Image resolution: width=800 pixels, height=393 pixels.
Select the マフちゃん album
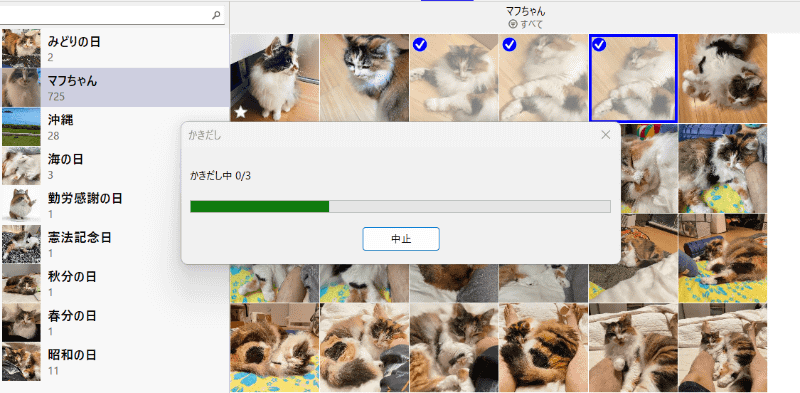click(114, 87)
